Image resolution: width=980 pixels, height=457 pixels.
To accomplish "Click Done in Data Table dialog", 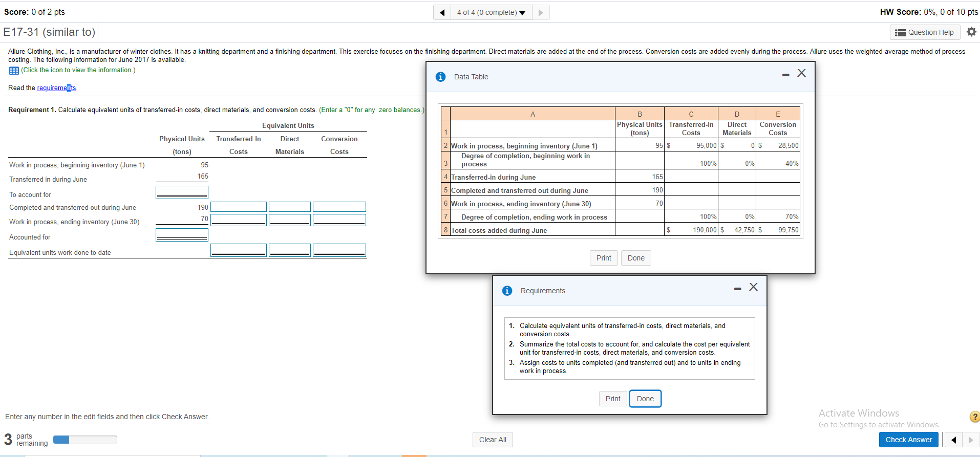I will (x=636, y=258).
